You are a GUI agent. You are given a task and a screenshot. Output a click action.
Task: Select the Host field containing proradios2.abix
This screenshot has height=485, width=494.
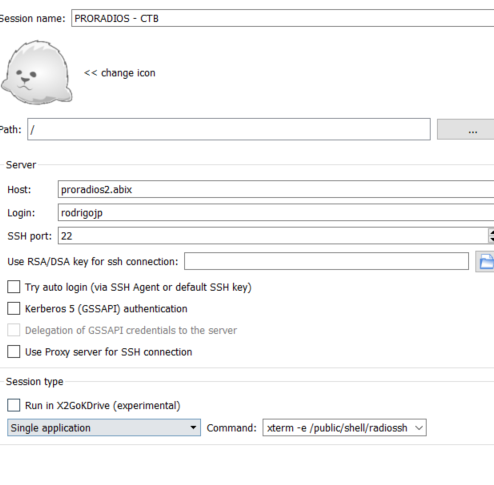[x=276, y=189]
